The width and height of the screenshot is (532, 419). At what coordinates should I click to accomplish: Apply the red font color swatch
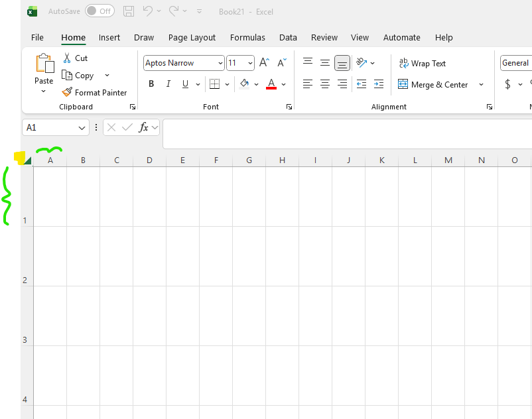click(271, 84)
